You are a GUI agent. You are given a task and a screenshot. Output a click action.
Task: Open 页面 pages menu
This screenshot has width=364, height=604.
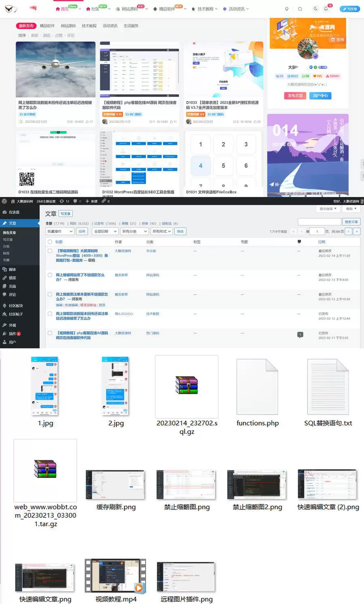pos(20,286)
